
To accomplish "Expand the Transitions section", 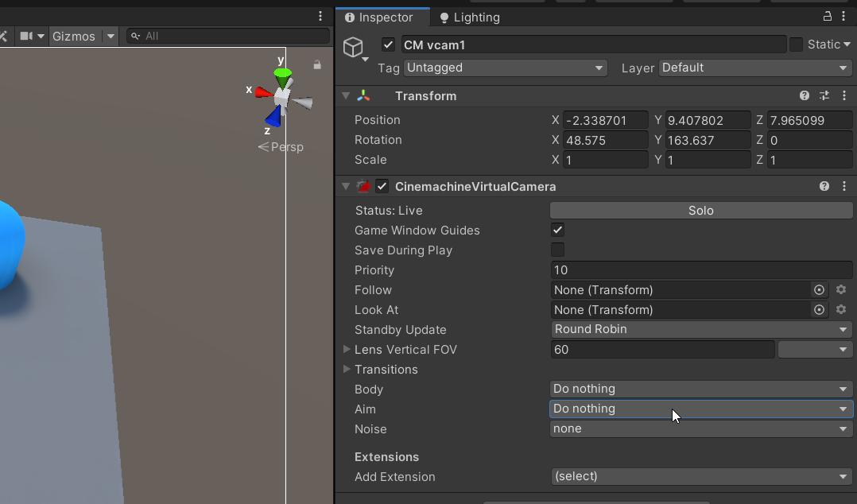I will tap(347, 370).
